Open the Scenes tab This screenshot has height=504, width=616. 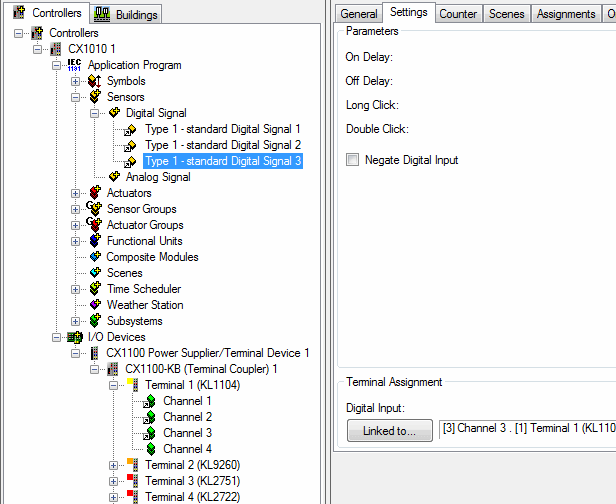click(507, 14)
